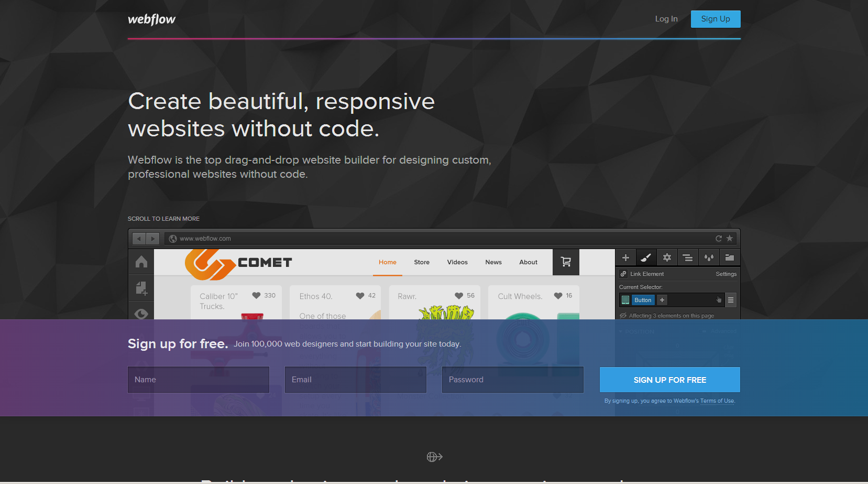Click the 'Current Selector:' label
Screen dimensions: 868x484
[x=641, y=287]
